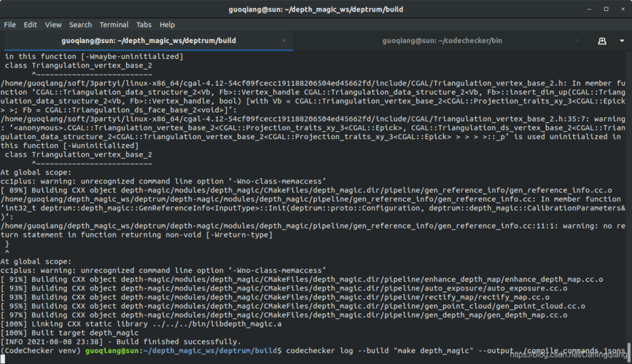Click the [ 89%] Building CXX object line

click(x=306, y=191)
